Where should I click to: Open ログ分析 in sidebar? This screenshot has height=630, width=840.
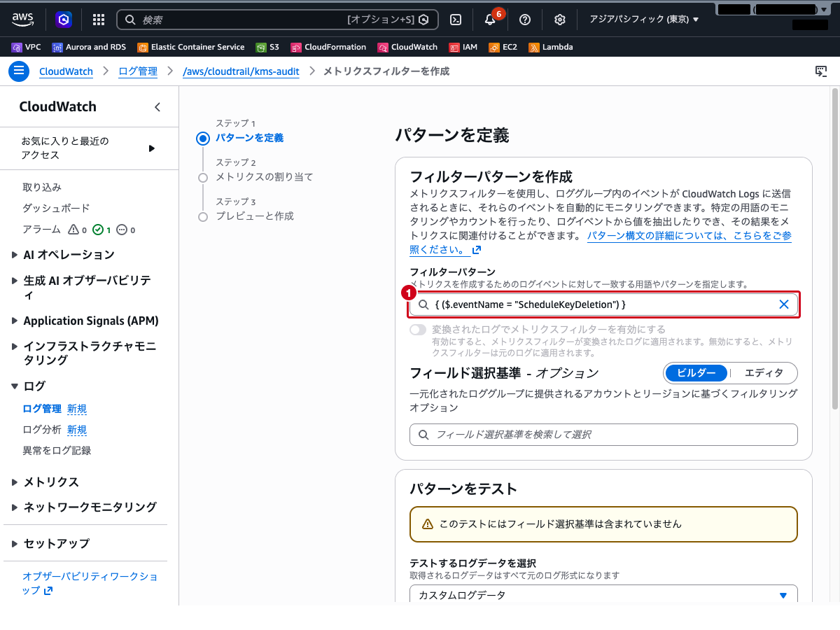point(42,430)
